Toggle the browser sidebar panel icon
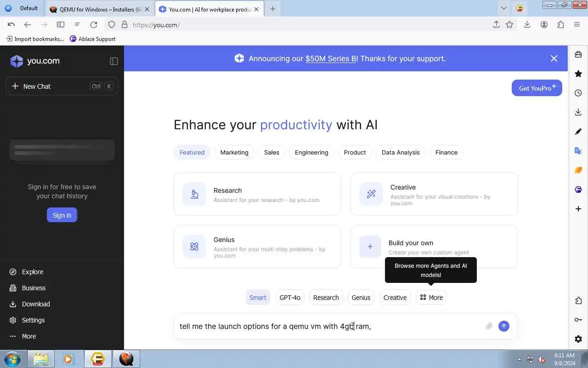Screen dimensions: 588x368 pos(61,25)
